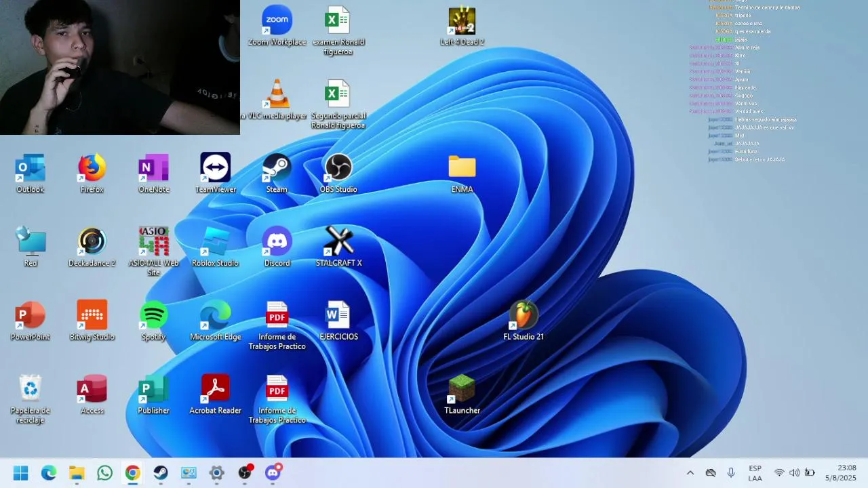Select the Access desktop icon

[x=92, y=394]
